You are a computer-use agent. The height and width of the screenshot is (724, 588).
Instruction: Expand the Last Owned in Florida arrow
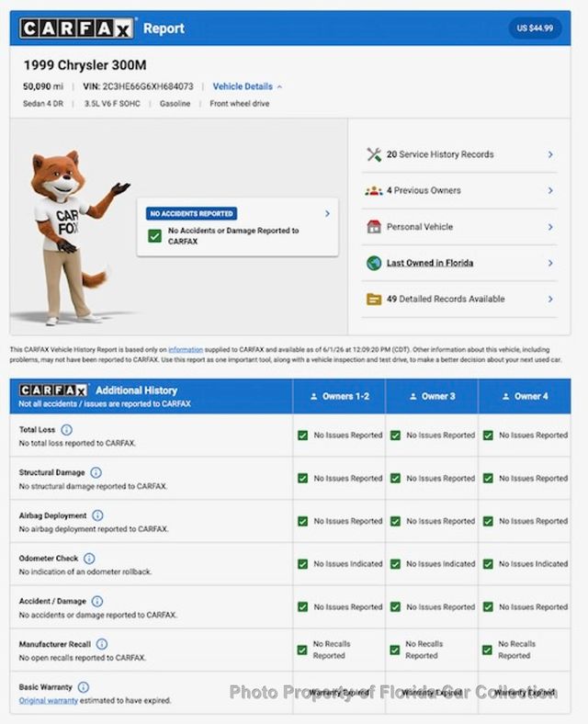coord(550,263)
